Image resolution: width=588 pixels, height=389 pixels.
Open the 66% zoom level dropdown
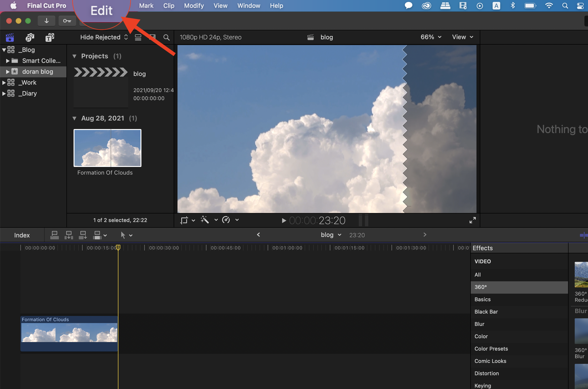431,37
